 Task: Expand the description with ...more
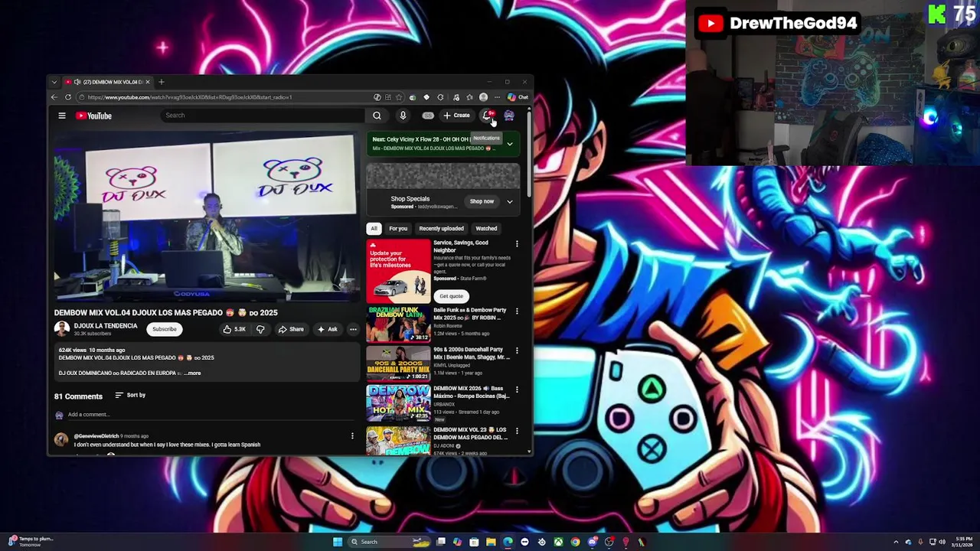coord(192,373)
